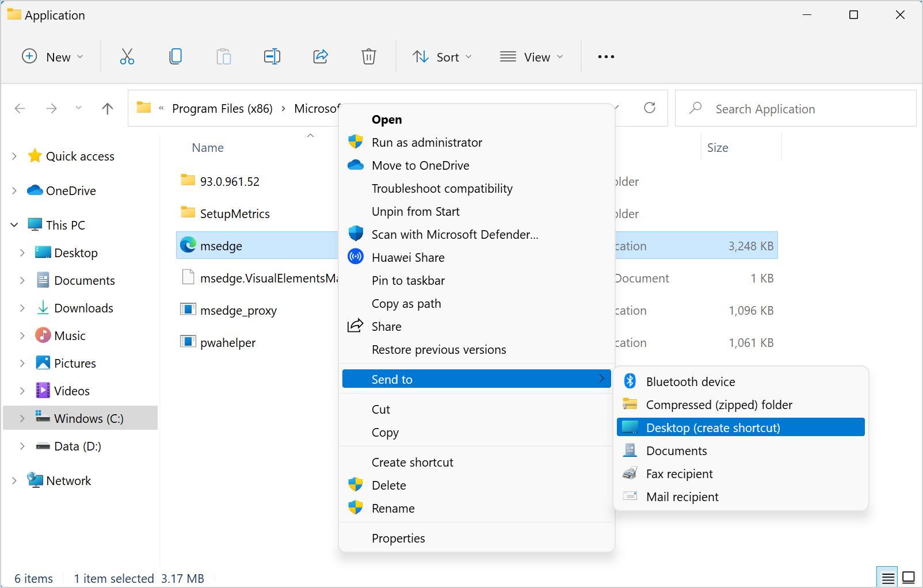Open the See more toolbar menu

click(605, 56)
